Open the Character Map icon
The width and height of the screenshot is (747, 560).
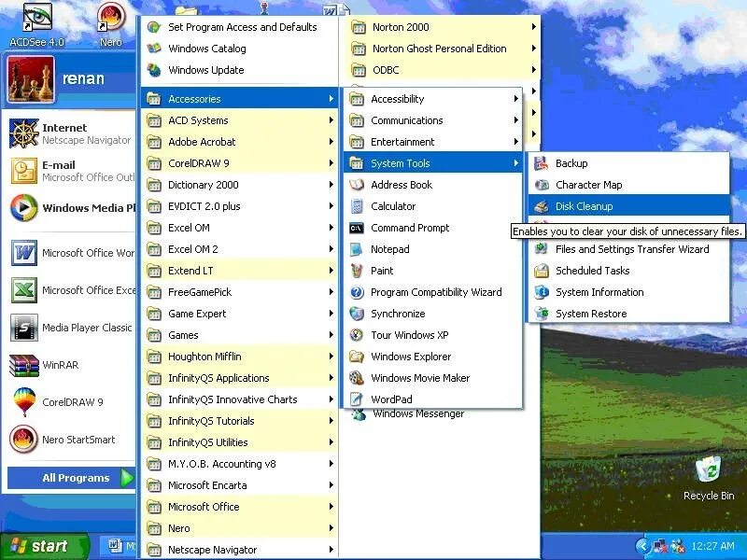(x=541, y=185)
